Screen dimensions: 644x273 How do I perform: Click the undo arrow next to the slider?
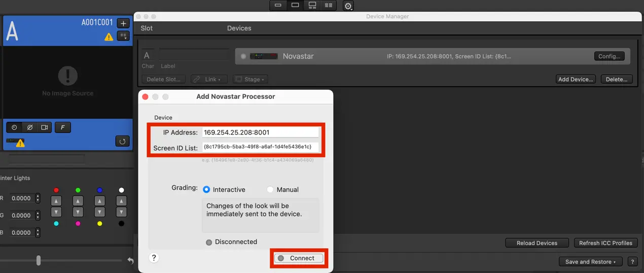(130, 261)
